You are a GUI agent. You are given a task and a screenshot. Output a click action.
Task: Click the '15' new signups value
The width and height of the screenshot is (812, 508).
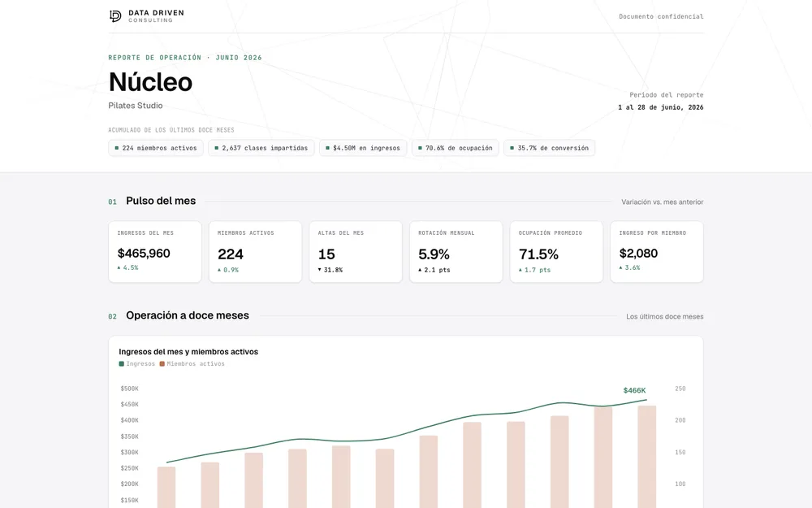click(x=326, y=254)
